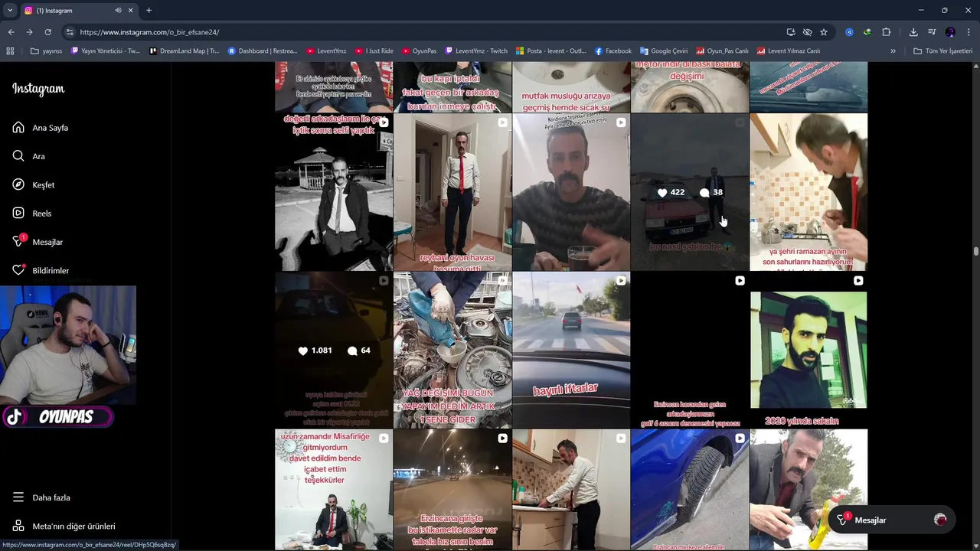
Task: Open the Chrome profile avatar
Action: tap(950, 32)
